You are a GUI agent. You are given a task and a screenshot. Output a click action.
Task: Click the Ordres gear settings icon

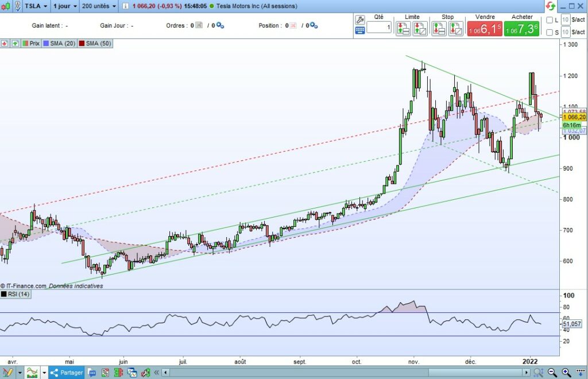[x=220, y=25]
